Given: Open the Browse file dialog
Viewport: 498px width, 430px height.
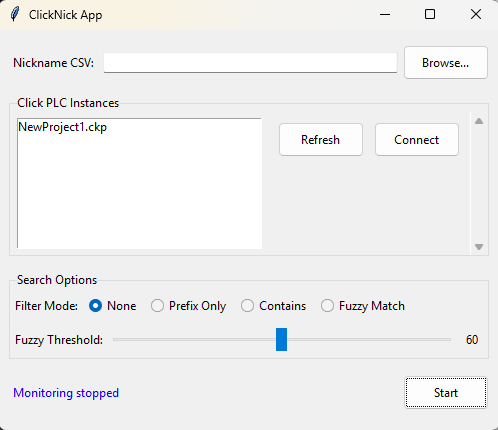Looking at the screenshot, I should (446, 63).
